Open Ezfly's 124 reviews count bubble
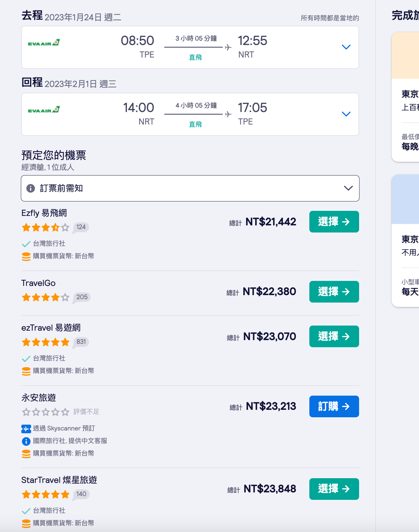This screenshot has height=532, width=419. click(81, 227)
